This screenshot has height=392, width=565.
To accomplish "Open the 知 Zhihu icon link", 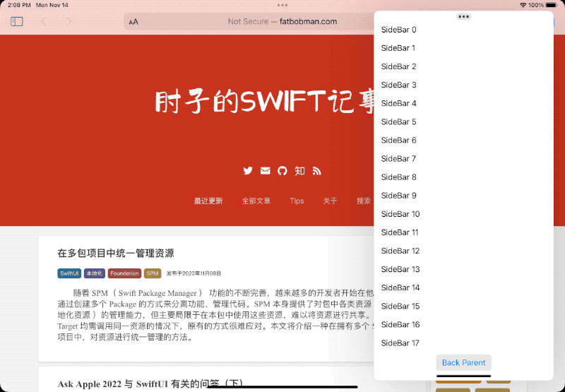I will (299, 171).
